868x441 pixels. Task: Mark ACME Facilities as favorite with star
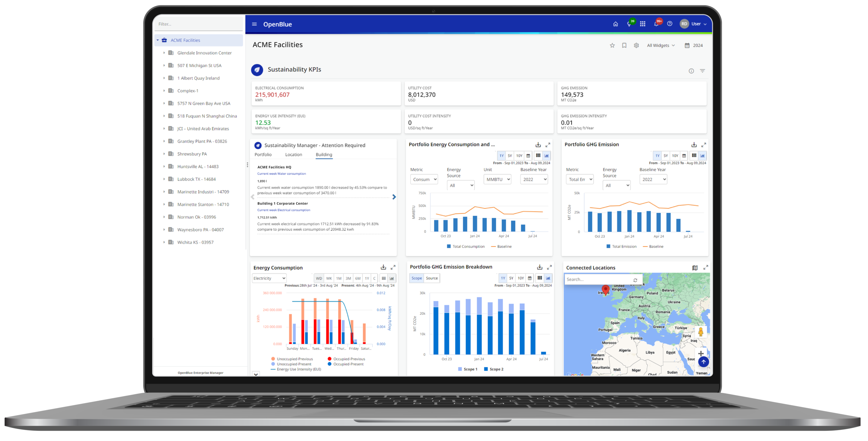click(612, 45)
